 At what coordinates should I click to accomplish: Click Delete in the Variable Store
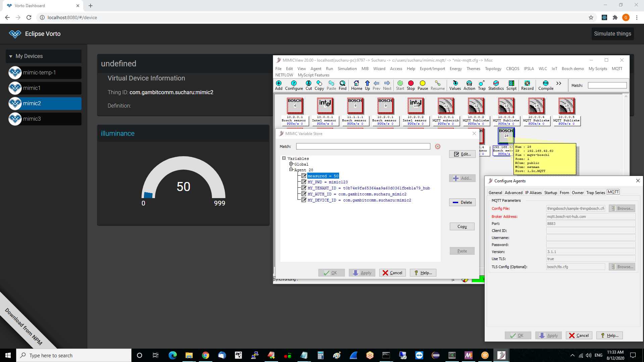pos(462,202)
